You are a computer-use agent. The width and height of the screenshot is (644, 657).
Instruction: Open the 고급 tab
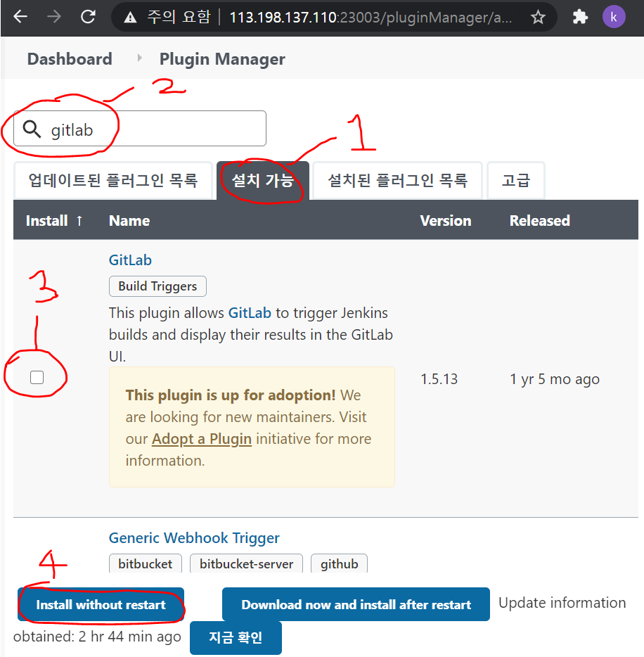click(x=516, y=181)
